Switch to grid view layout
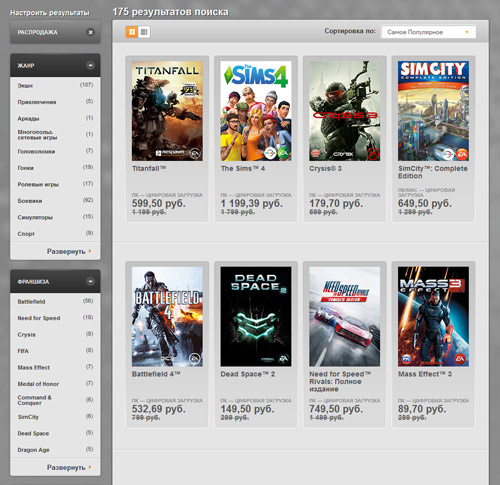500x485 pixels. (132, 32)
